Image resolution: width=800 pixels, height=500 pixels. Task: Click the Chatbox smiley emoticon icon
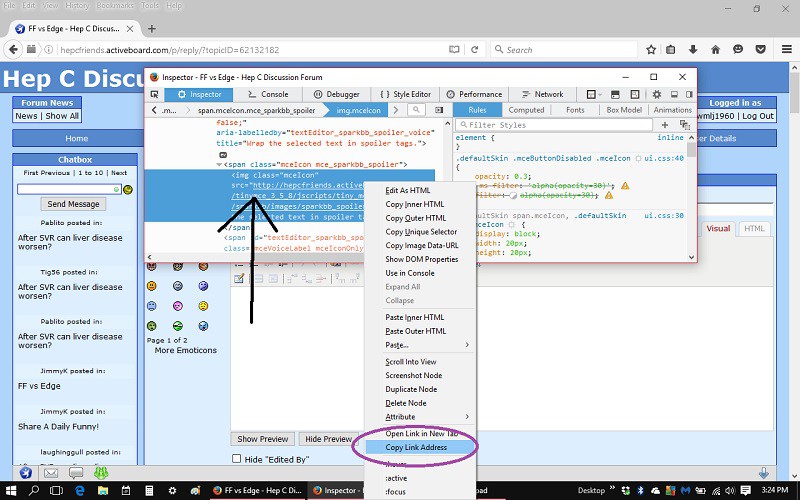pyautogui.click(x=127, y=188)
